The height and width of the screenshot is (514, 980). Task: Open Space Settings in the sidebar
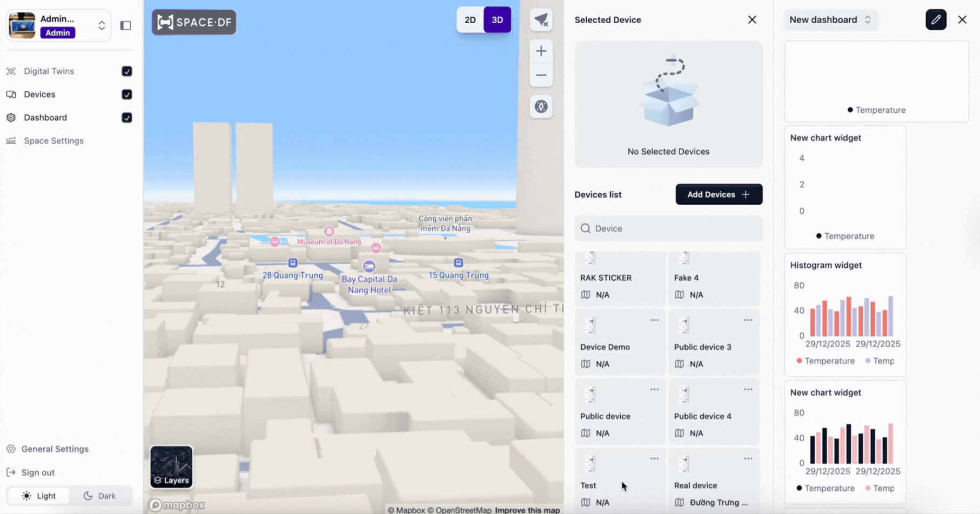(x=53, y=141)
